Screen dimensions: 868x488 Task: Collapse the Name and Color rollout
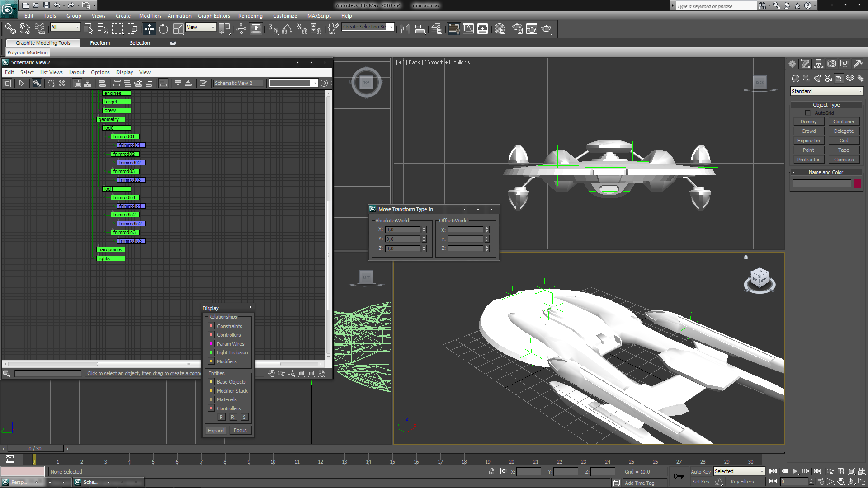(826, 172)
